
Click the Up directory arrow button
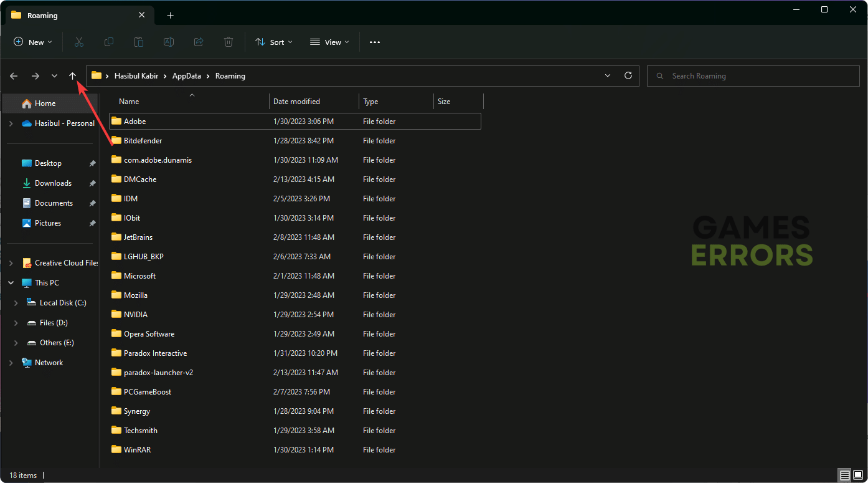(72, 76)
